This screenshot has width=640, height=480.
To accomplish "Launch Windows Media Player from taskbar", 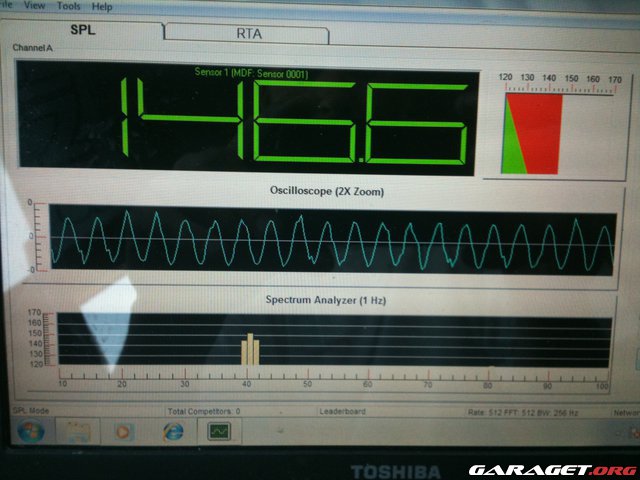I will [123, 433].
